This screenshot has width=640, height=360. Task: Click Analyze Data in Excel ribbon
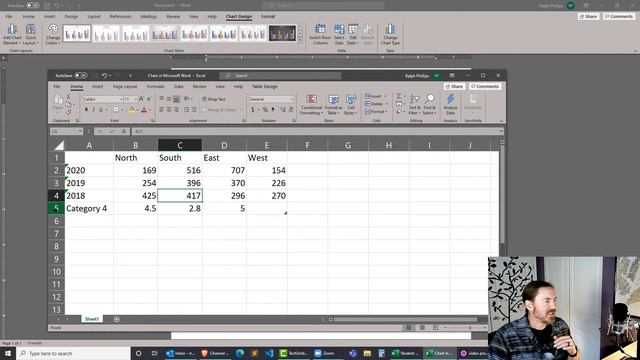450,105
